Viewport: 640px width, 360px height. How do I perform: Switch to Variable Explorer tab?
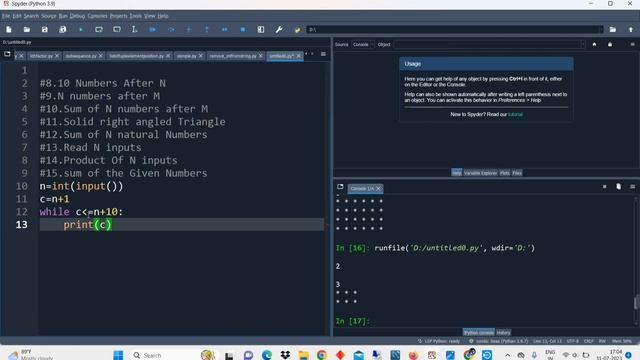pos(480,173)
